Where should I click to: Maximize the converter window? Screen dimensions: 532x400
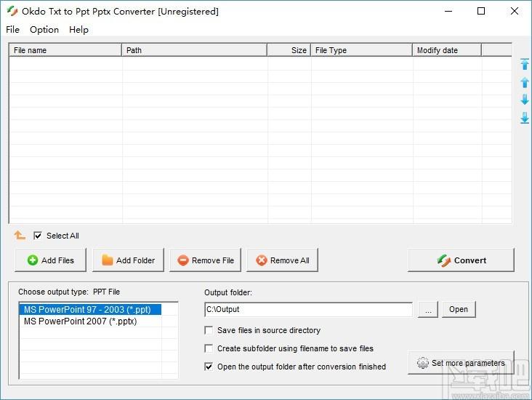point(481,11)
